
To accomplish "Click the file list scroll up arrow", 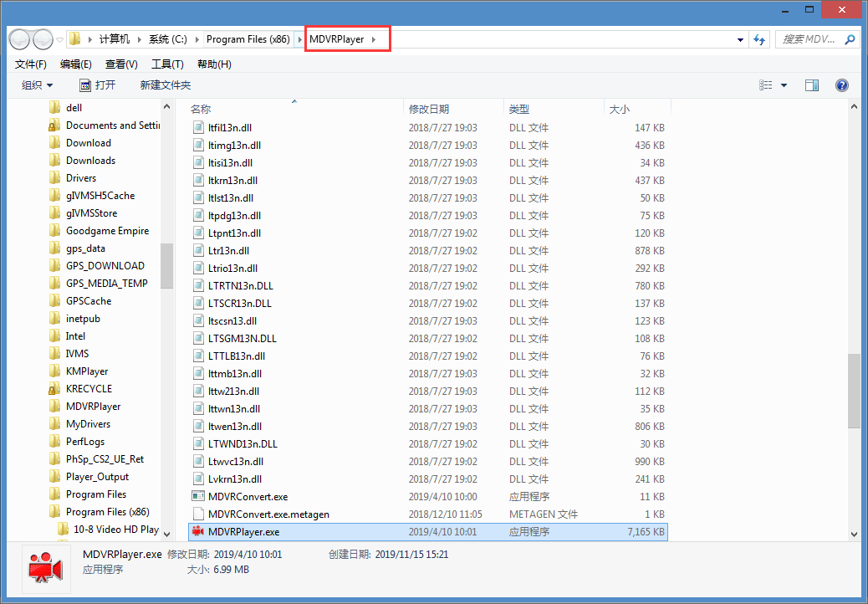I will click(854, 106).
